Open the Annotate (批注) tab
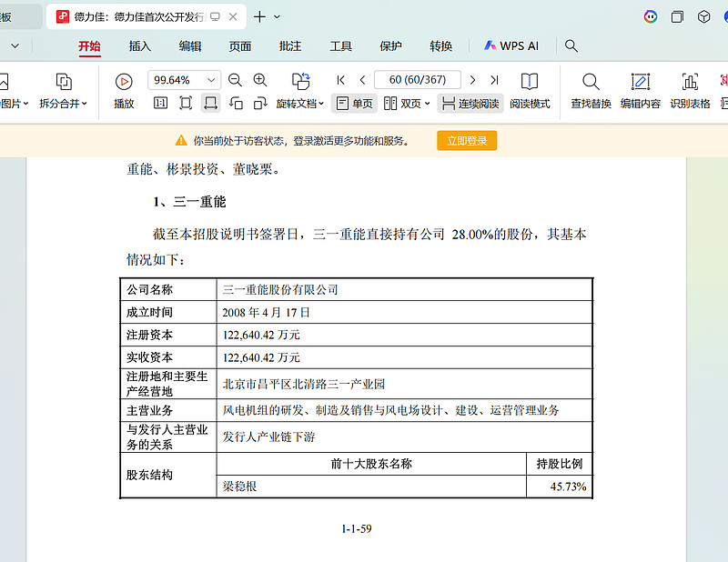This screenshot has height=562, width=728. [x=290, y=46]
